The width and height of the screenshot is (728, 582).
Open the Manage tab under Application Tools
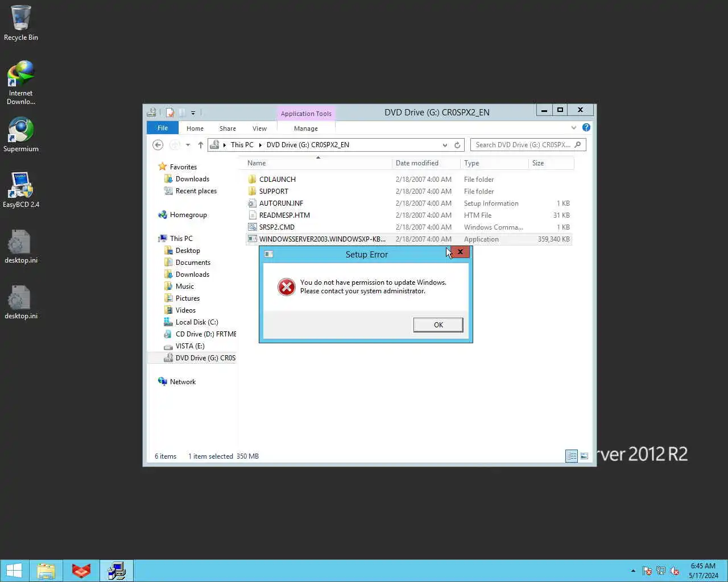[306, 128]
